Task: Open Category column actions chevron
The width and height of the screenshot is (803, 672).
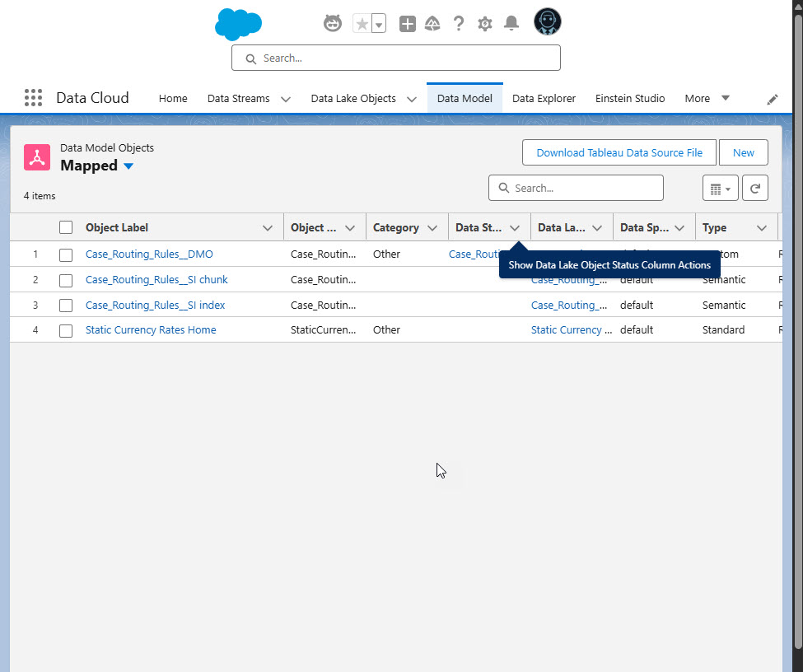Action: pos(432,228)
